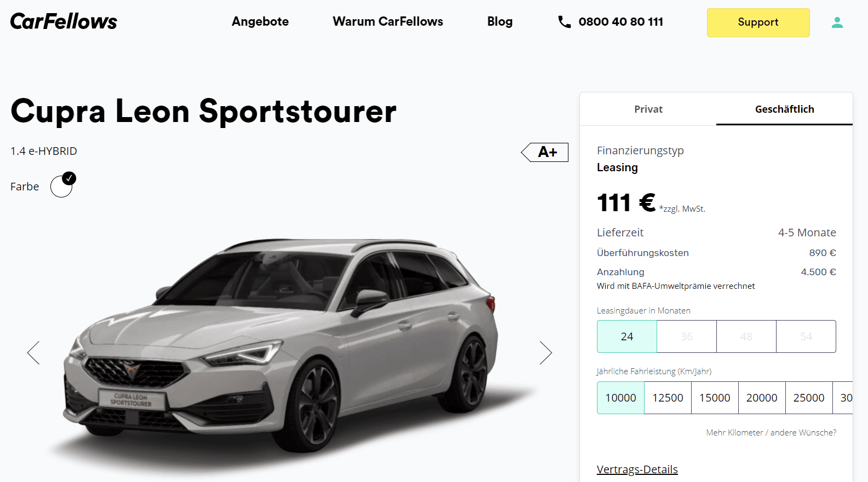Click Mehr Kilometer / andere Wünsche link

point(771,432)
